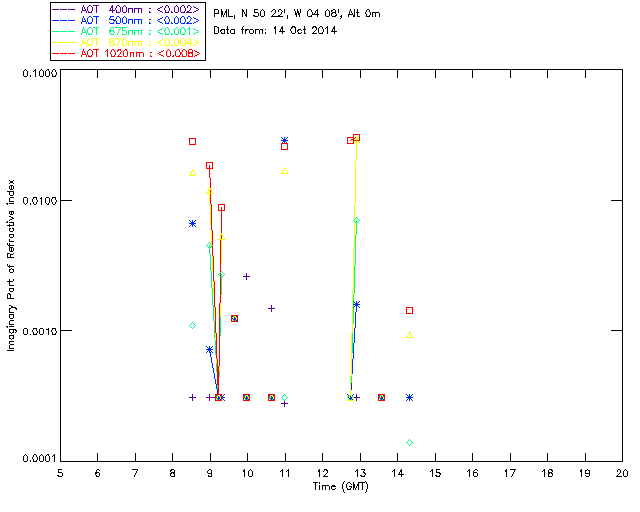Click the '0.1000' y-axis tick label
The width and height of the screenshot is (640, 512).
click(x=40, y=73)
